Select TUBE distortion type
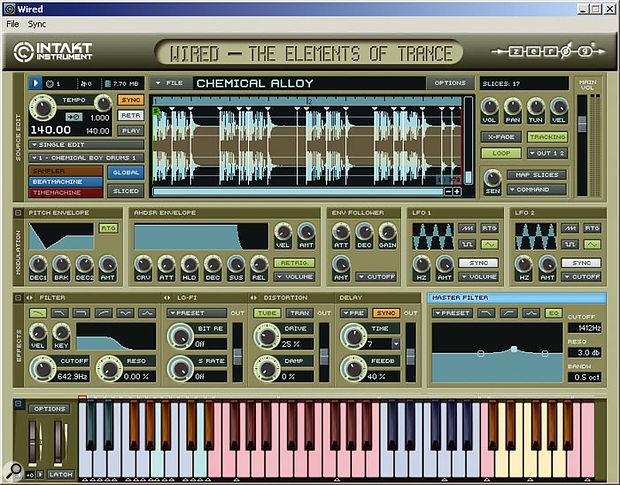Image resolution: width=620 pixels, height=485 pixels. (x=267, y=313)
